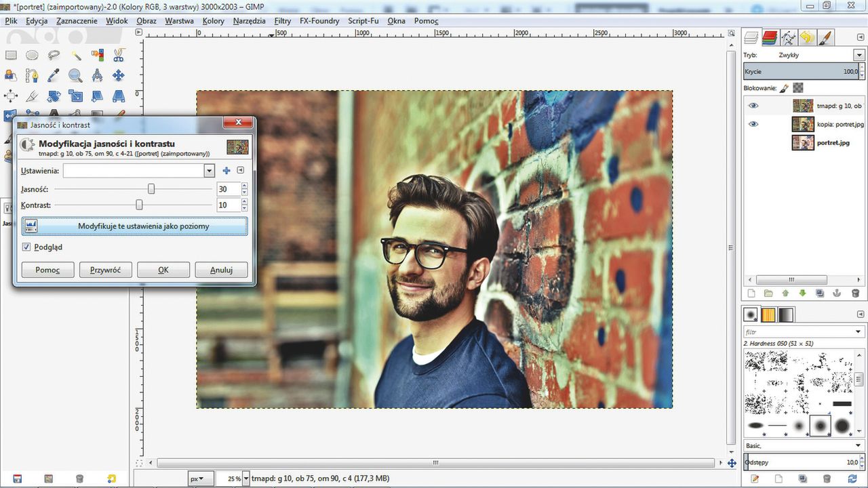Click the Jasność brightness slider handle

[151, 189]
